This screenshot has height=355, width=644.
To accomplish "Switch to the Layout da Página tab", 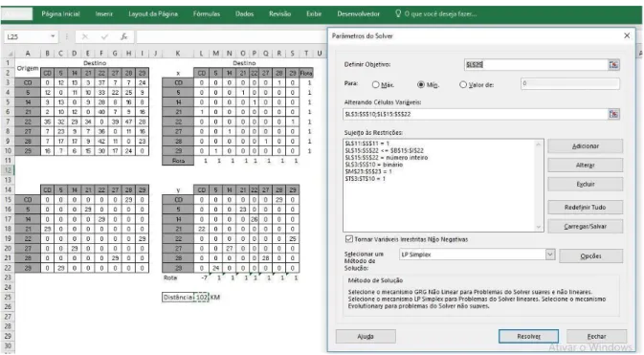I will (x=153, y=14).
